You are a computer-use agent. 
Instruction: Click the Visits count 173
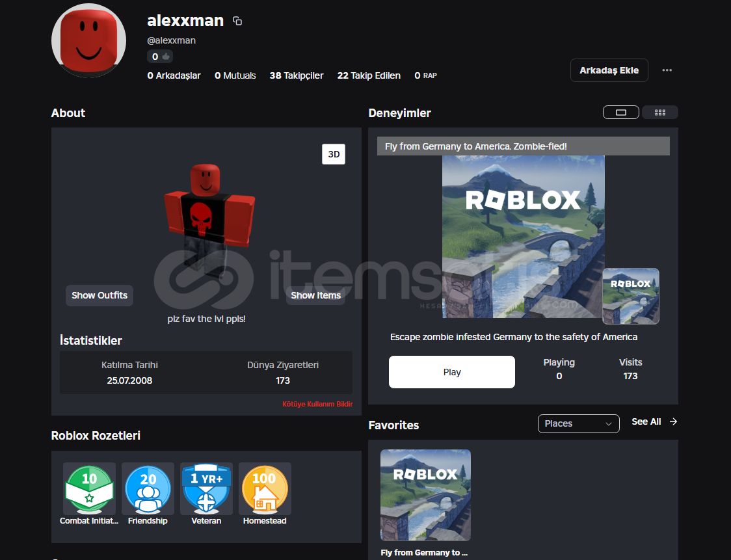(630, 376)
